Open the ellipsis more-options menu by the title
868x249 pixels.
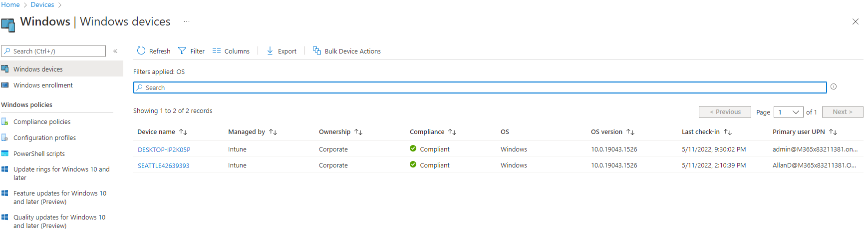pyautogui.click(x=187, y=21)
